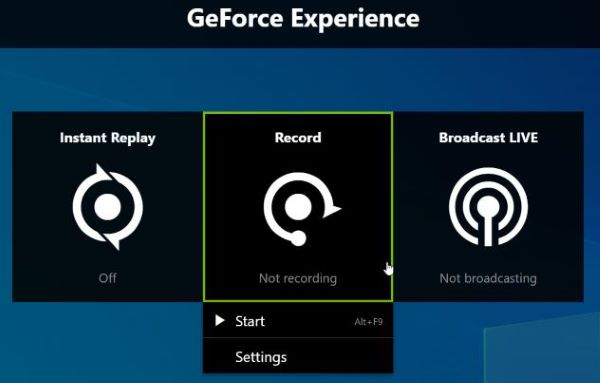Click the play triangle beside Start
The height and width of the screenshot is (383, 600).
click(x=220, y=321)
